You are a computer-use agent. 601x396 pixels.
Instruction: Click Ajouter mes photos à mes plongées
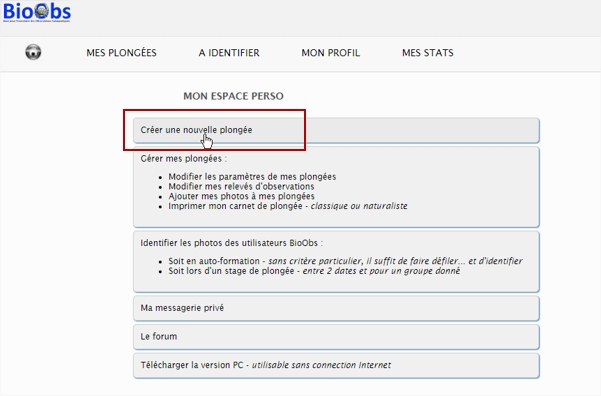[x=241, y=196]
